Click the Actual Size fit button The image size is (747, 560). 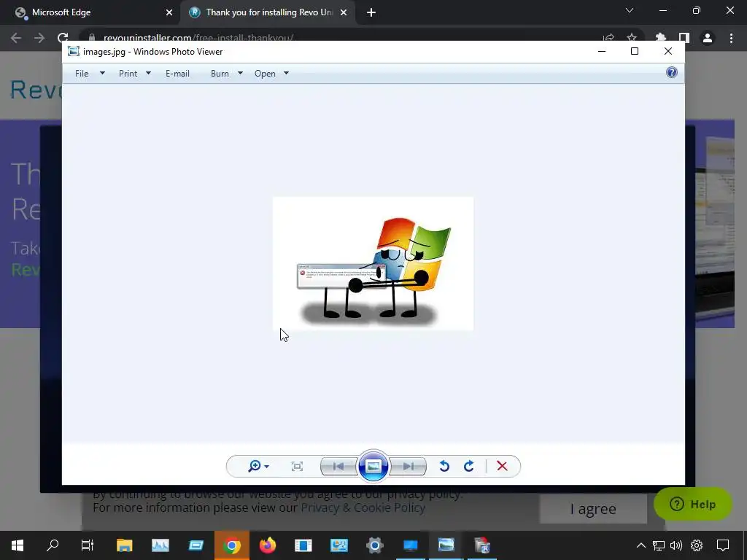pos(297,466)
